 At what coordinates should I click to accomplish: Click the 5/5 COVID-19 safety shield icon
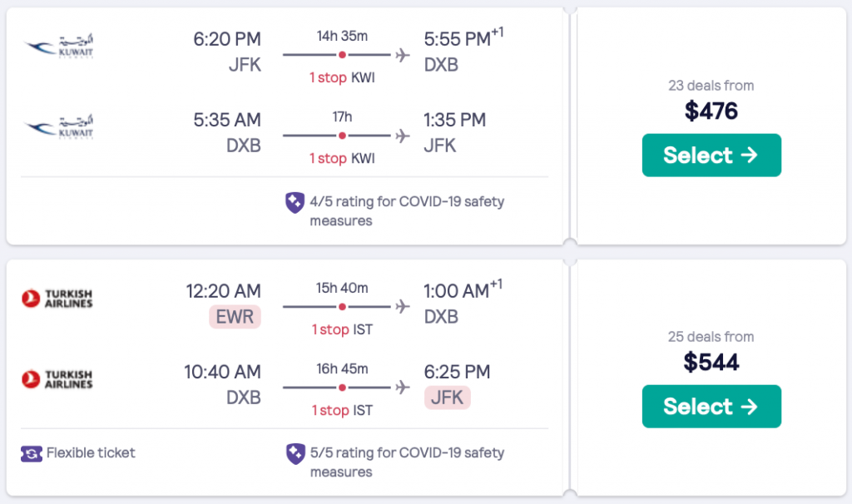point(295,453)
